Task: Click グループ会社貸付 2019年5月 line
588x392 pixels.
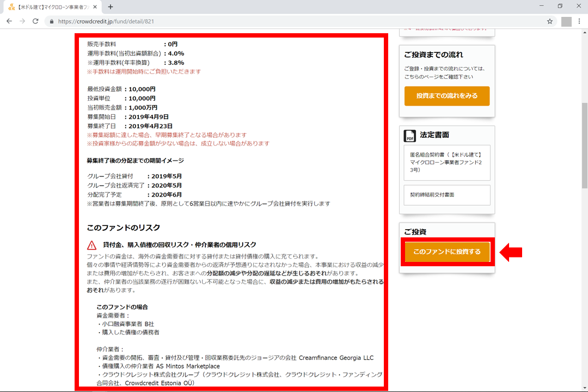Action: (x=134, y=176)
